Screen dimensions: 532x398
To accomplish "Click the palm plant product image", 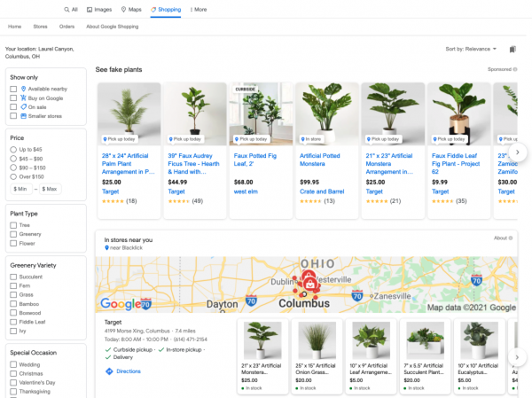I will pos(129,114).
